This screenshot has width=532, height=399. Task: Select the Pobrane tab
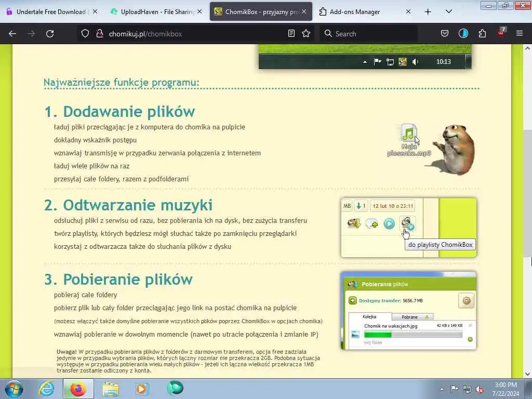coord(412,317)
